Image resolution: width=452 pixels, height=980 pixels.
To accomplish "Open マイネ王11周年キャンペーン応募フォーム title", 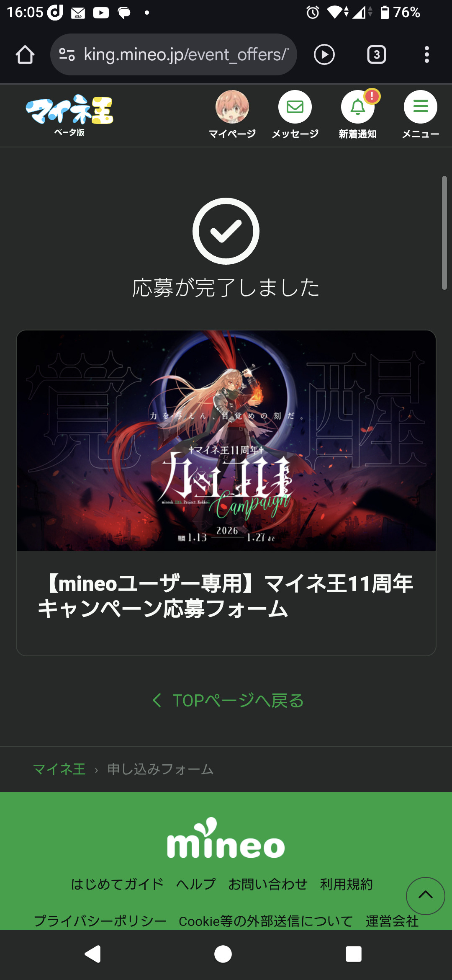I will click(x=226, y=596).
